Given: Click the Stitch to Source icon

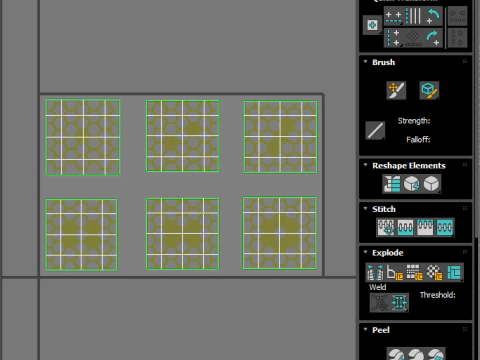Looking at the screenshot, I should 425,227.
